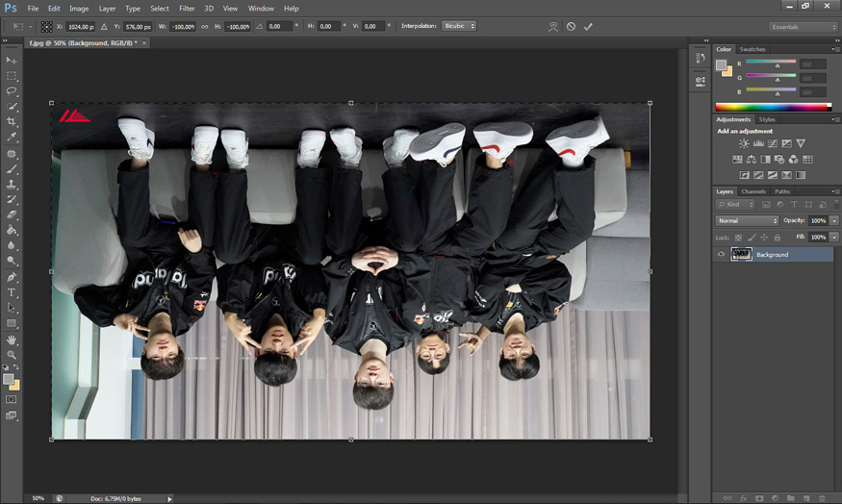Select the Hand tool
The image size is (842, 504).
tap(12, 340)
